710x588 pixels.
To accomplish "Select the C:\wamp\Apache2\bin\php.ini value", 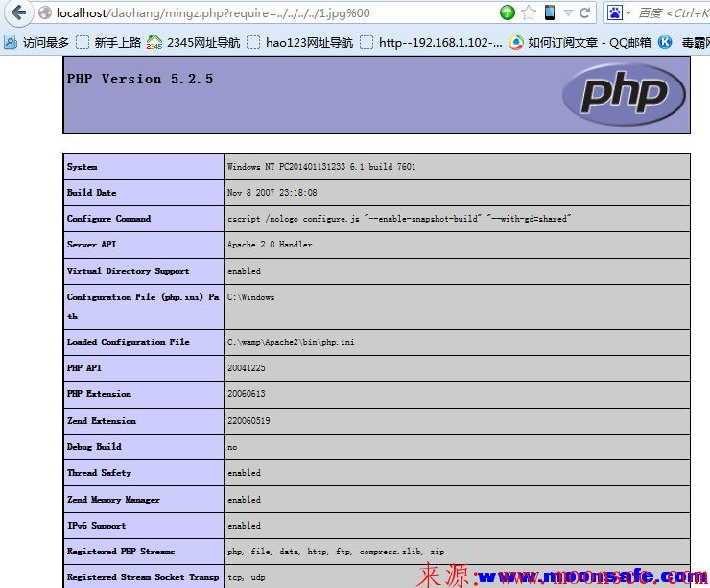I will pos(291,342).
